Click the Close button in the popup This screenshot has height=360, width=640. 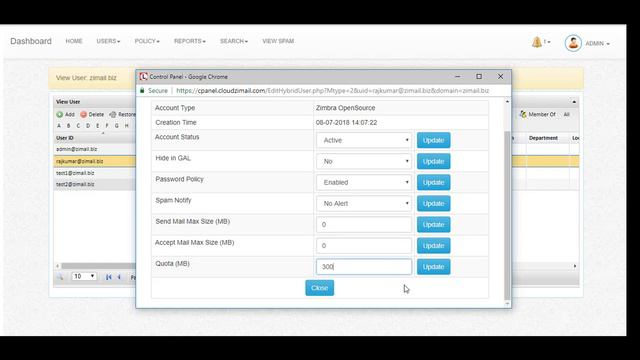(320, 288)
